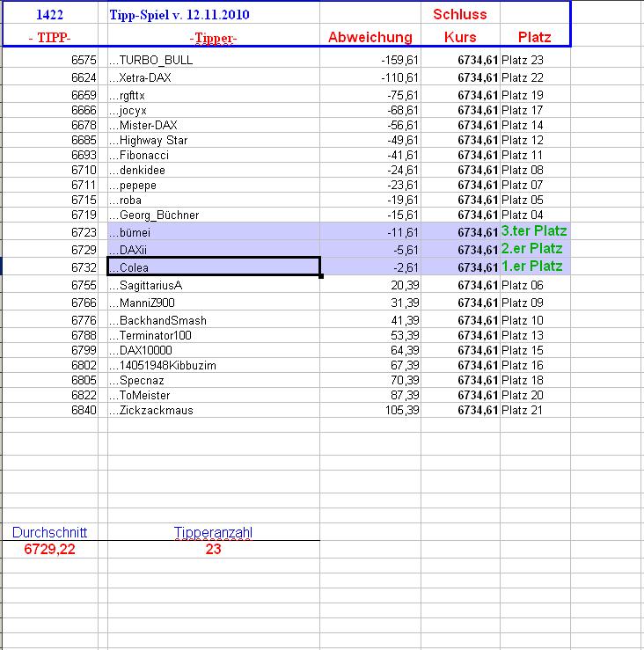The width and height of the screenshot is (644, 650).
Task: Select the ...roba cell
Action: [214, 200]
